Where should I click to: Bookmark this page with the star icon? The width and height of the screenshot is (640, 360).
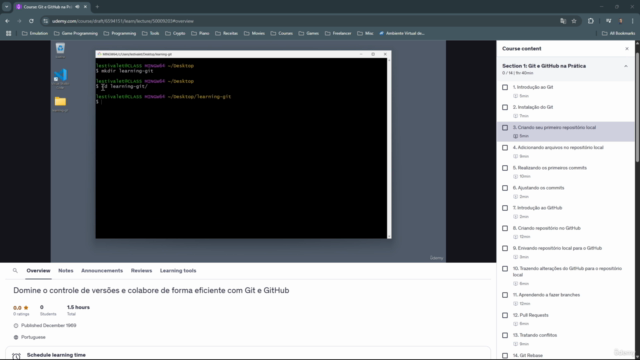coord(574,21)
